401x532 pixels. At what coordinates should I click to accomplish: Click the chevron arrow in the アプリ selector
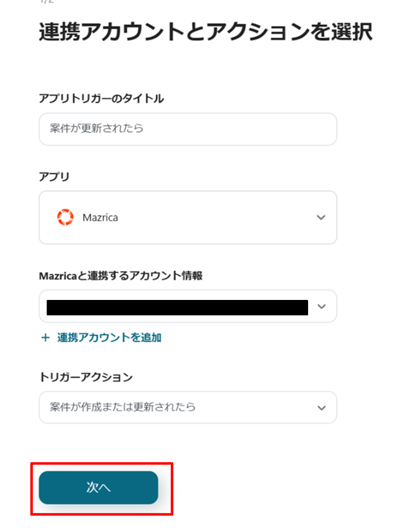(x=321, y=218)
